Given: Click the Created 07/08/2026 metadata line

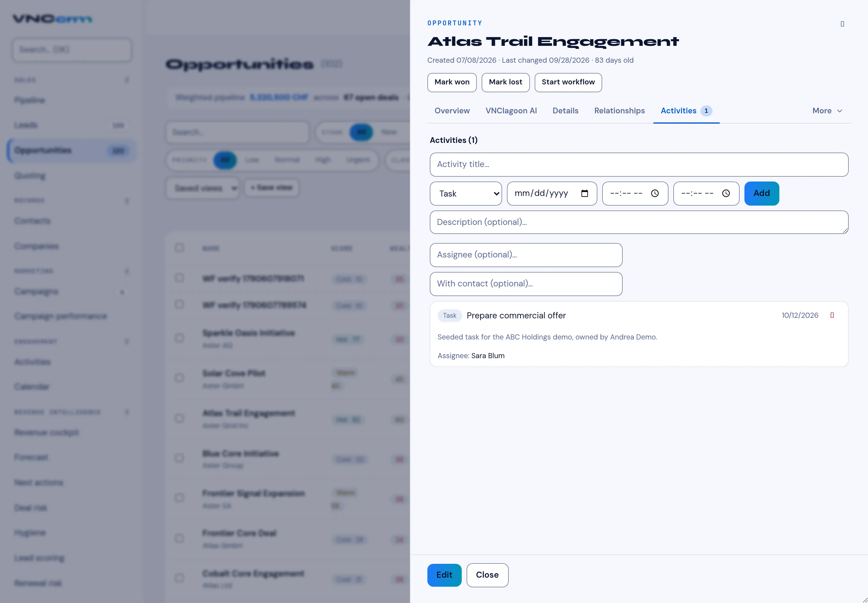Looking at the screenshot, I should [x=530, y=60].
